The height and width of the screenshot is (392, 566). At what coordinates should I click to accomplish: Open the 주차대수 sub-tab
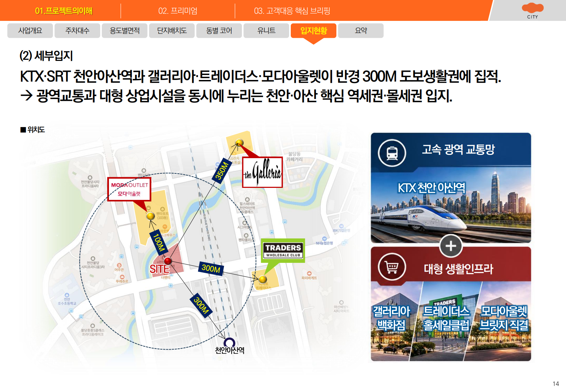tap(77, 31)
